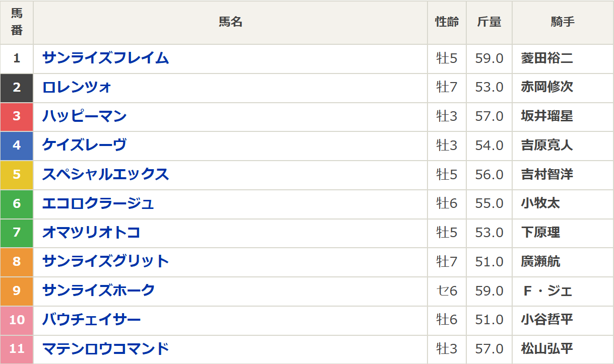Open horse link ロレンツォ
The width and height of the screenshot is (614, 364).
(77, 87)
